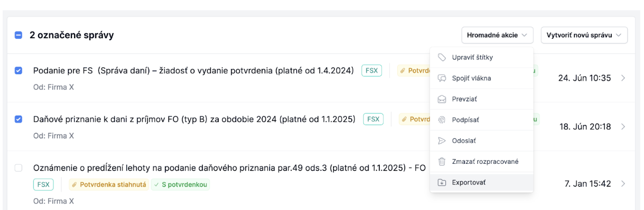
Task: Click the paper plane icon for Odoslať
Action: point(442,141)
